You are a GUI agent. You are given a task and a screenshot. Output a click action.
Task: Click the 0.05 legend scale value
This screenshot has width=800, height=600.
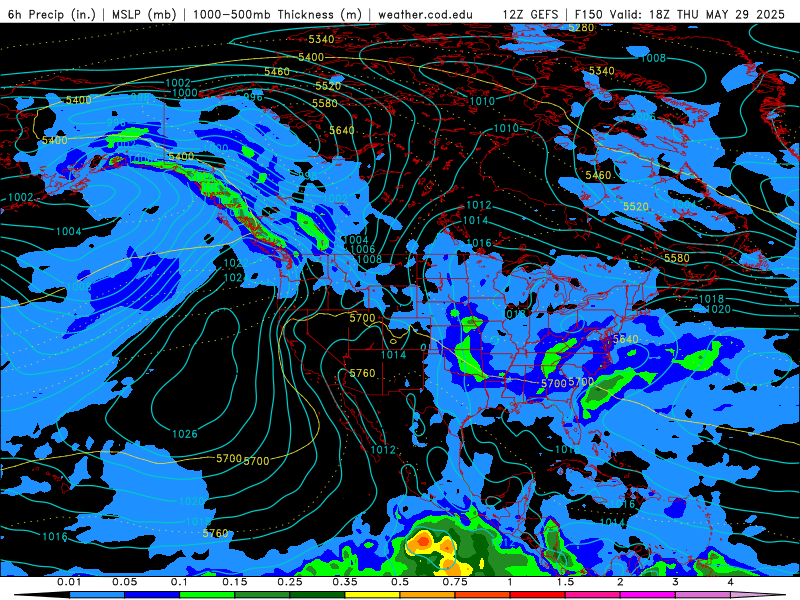pos(124,582)
